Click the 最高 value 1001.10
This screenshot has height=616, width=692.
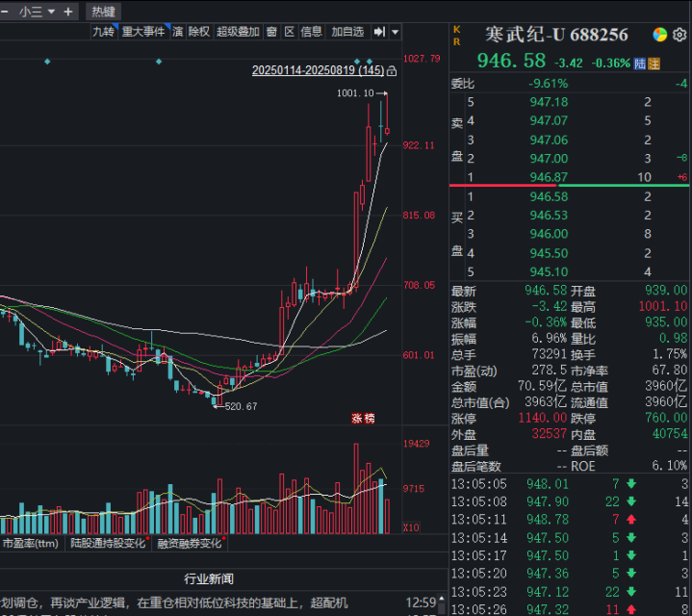(x=663, y=306)
